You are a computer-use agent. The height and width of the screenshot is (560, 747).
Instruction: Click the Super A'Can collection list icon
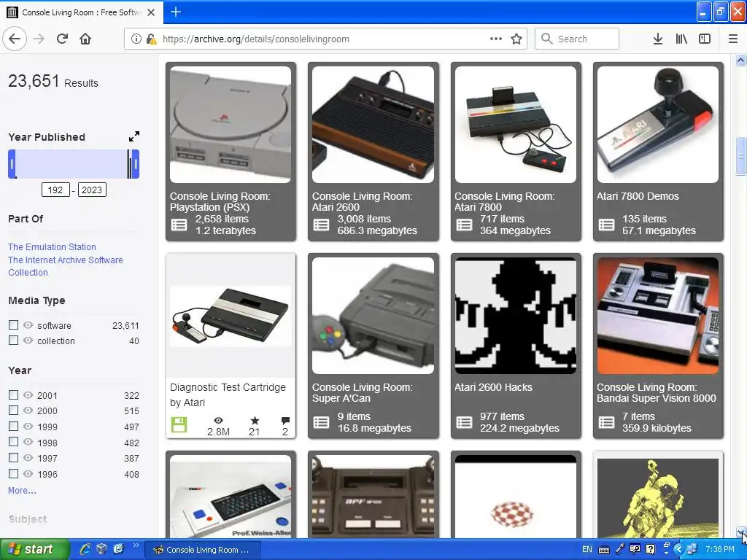tap(321, 422)
